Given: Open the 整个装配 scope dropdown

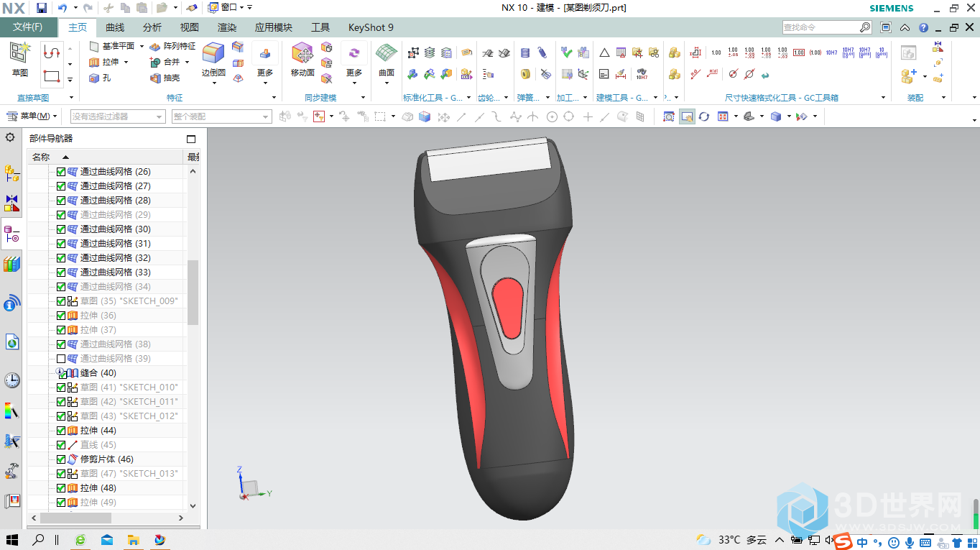Looking at the screenshot, I should [x=221, y=116].
